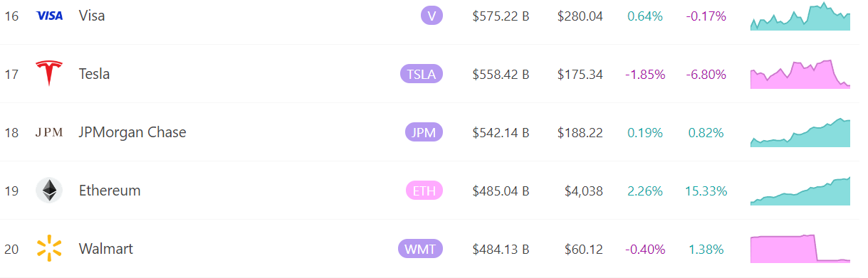Click the pink ETH ticker badge
Image resolution: width=868 pixels, height=278 pixels.
coord(424,191)
